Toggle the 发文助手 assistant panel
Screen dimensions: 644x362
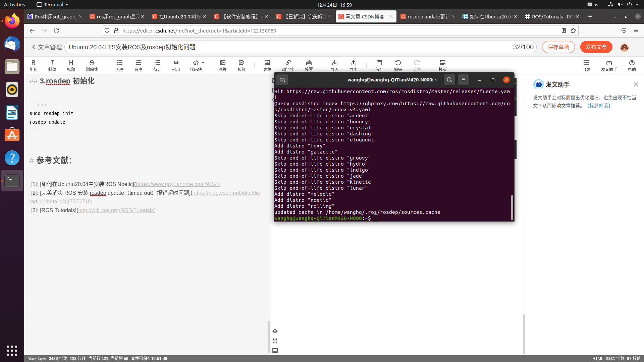click(609, 65)
